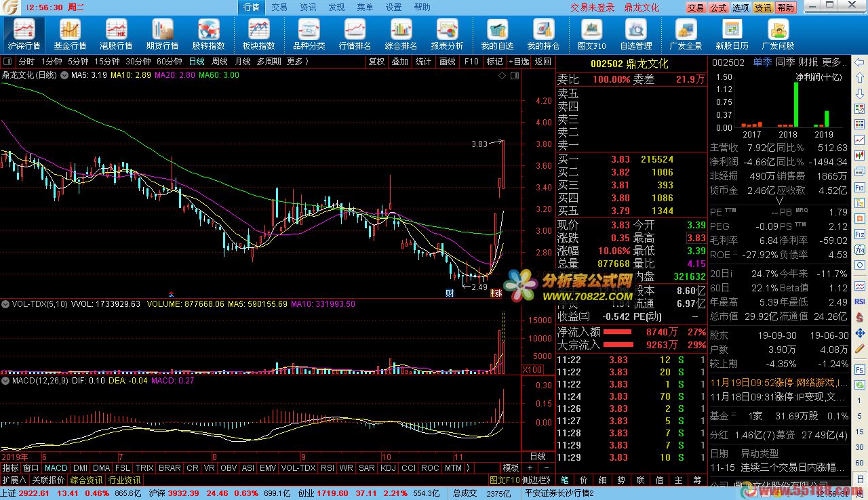Switch to 周线 weekly chart period
The height and width of the screenshot is (500, 868).
[220, 62]
